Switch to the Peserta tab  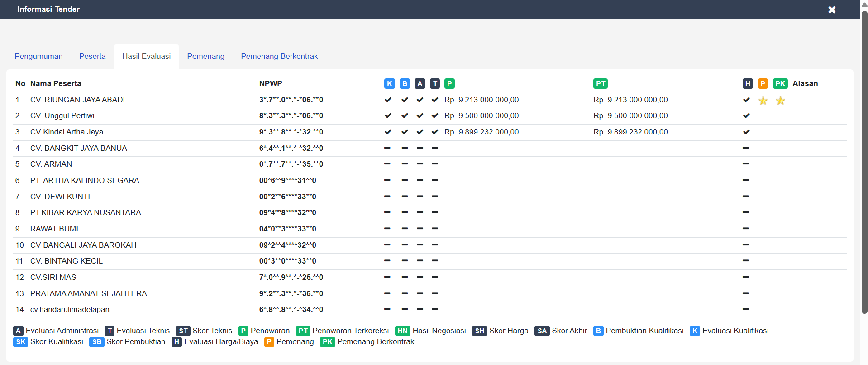[92, 56]
